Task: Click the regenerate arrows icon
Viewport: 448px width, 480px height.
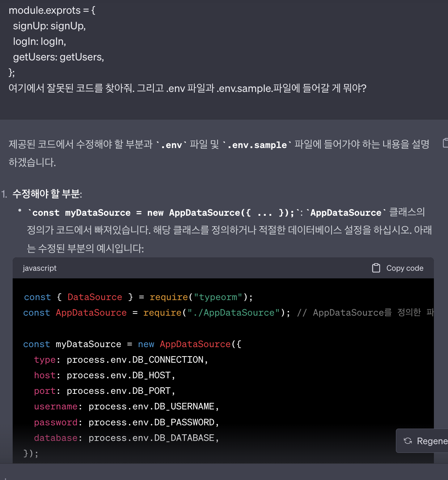Action: (x=408, y=441)
